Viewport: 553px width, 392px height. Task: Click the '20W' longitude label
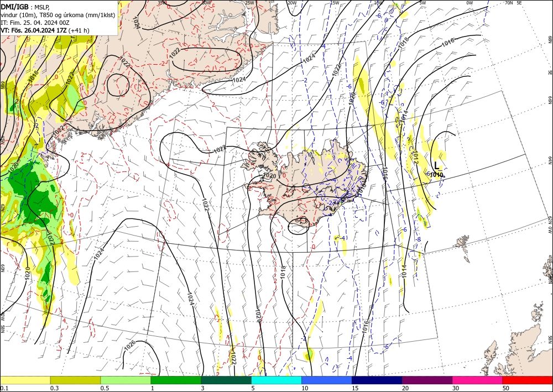click(291, 3)
